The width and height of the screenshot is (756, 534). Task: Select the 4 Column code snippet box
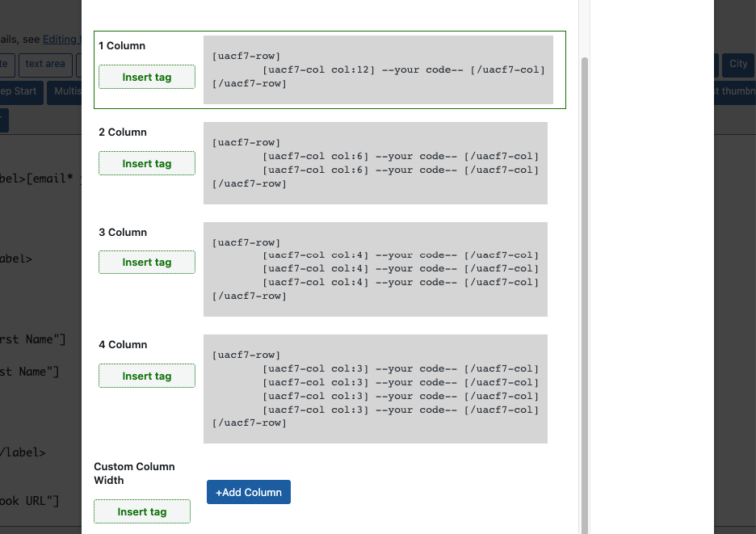(375, 389)
